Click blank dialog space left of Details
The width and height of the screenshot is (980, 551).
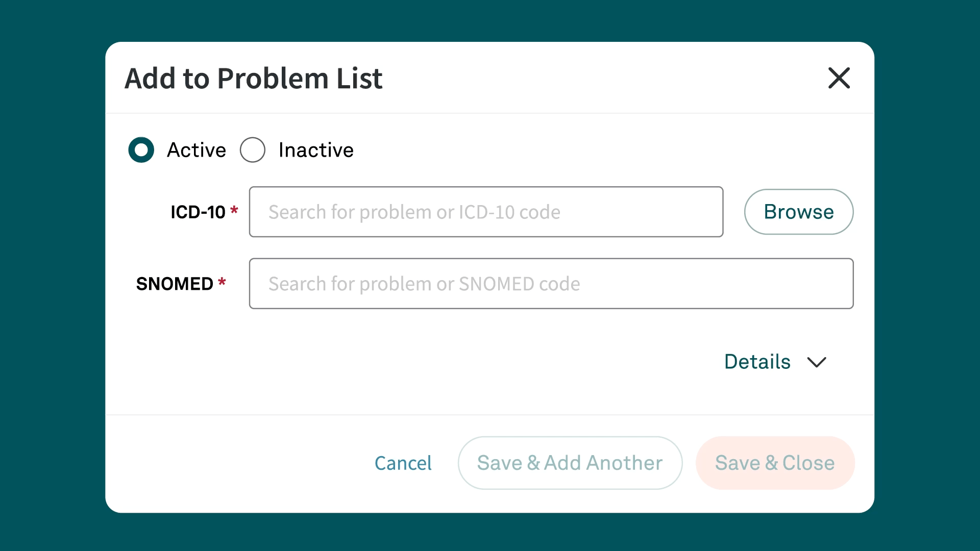[408, 362]
